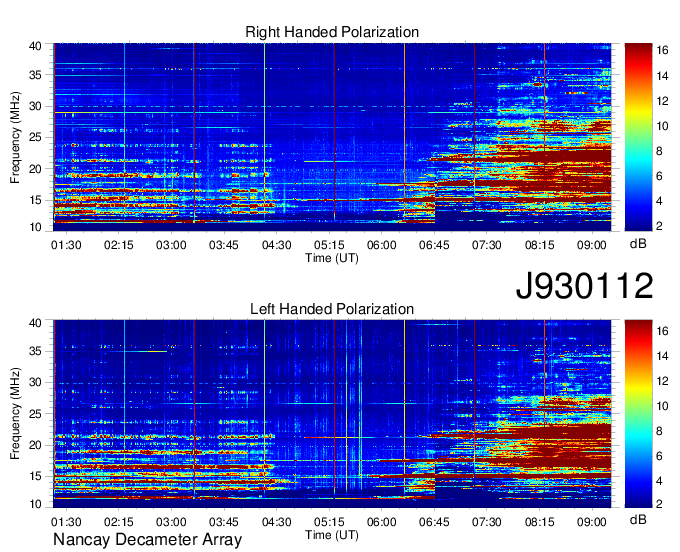This screenshot has height=552, width=680.
Task: Click the 12 value on Right Handed color bar
Action: point(662,101)
